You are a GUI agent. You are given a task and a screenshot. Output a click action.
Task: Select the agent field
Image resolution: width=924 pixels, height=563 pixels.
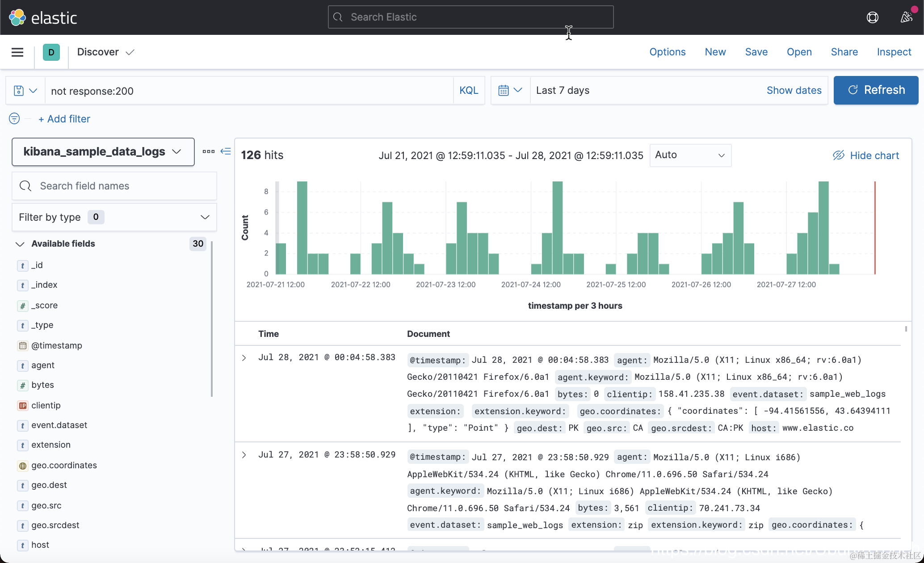(43, 366)
